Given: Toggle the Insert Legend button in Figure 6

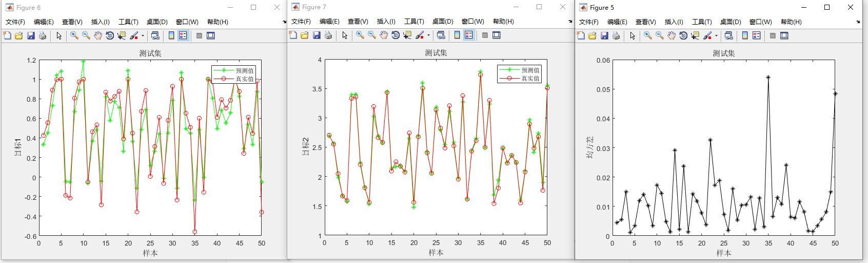Looking at the screenshot, I should (183, 35).
